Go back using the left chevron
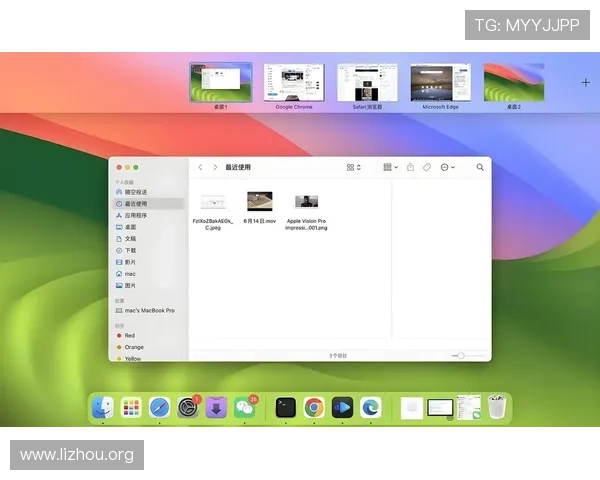Image resolution: width=600 pixels, height=480 pixels. 200,167
